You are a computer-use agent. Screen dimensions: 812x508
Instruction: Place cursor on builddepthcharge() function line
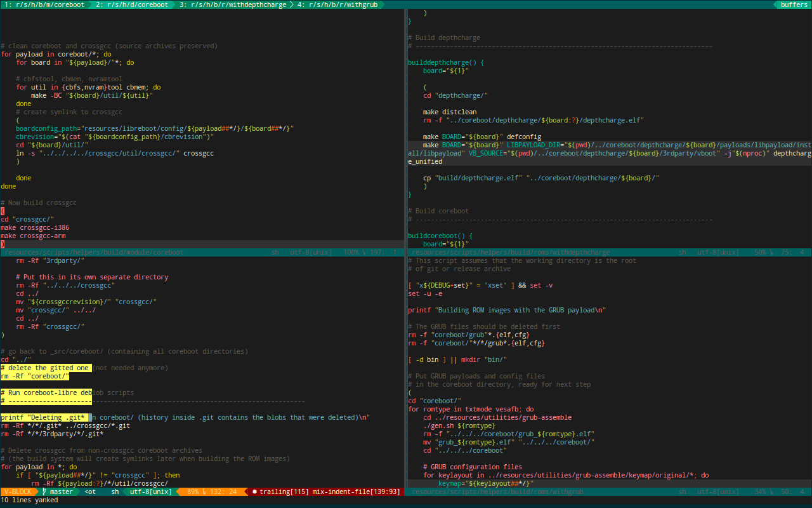pos(446,62)
